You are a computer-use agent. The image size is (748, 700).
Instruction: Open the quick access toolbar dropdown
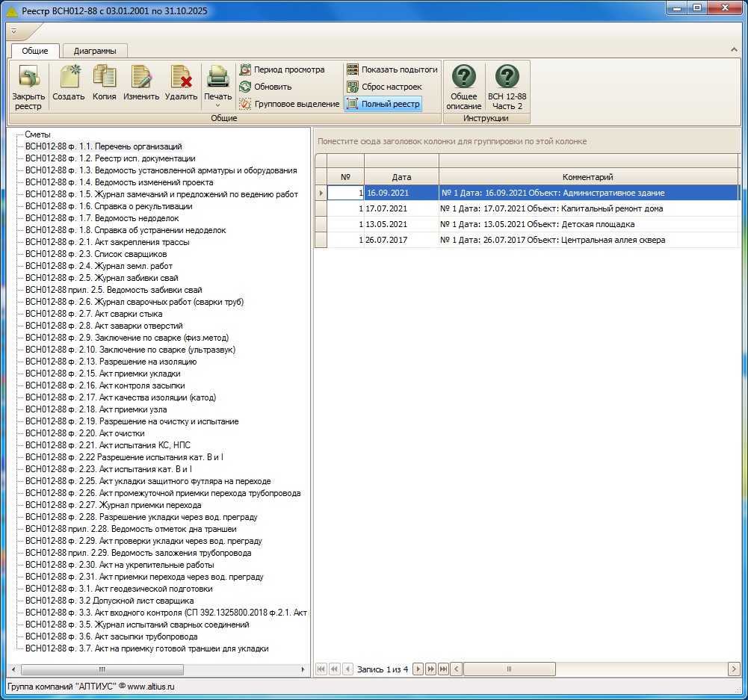pos(14,31)
